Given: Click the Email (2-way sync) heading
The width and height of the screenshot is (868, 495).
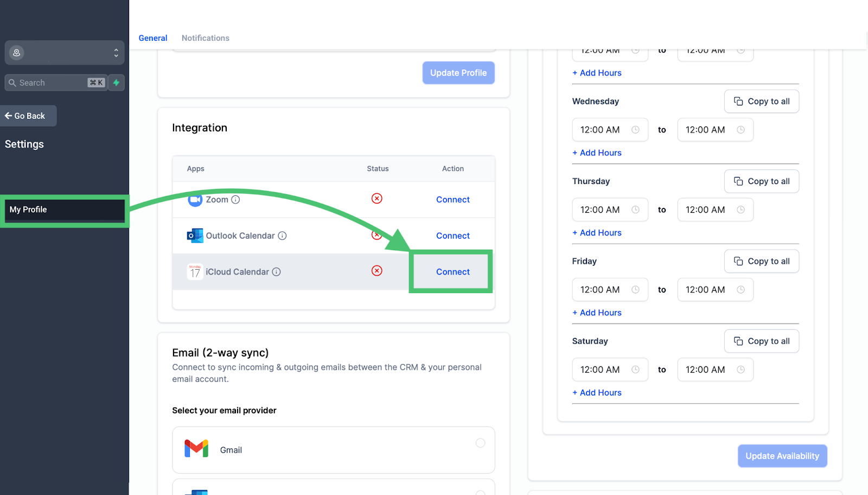Looking at the screenshot, I should click(220, 353).
